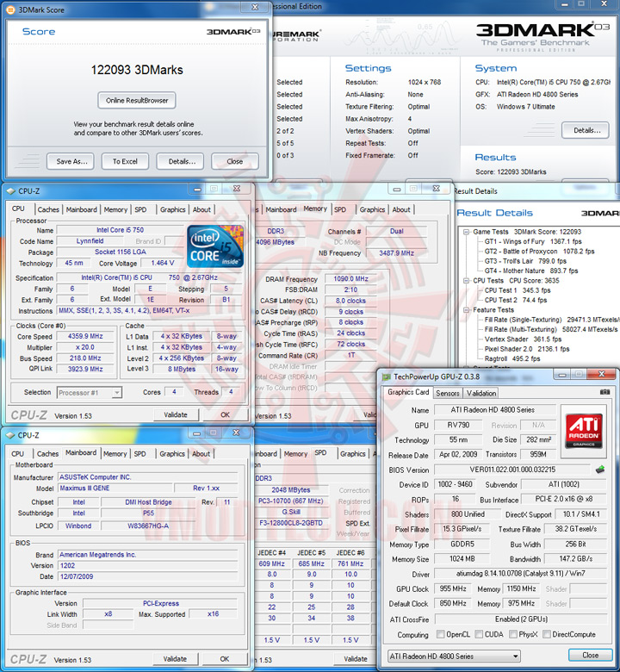This screenshot has width=620, height=672.
Task: Click the bottom CPU-Z window title icon
Action: (10, 435)
